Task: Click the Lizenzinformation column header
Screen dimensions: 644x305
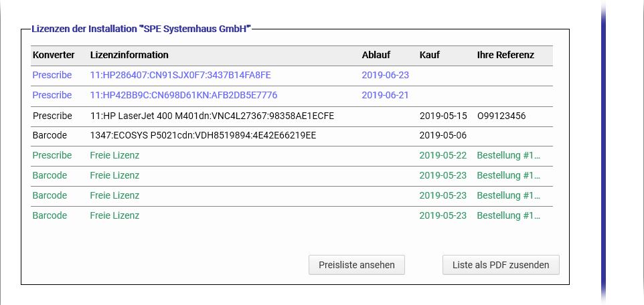Action: tap(129, 55)
